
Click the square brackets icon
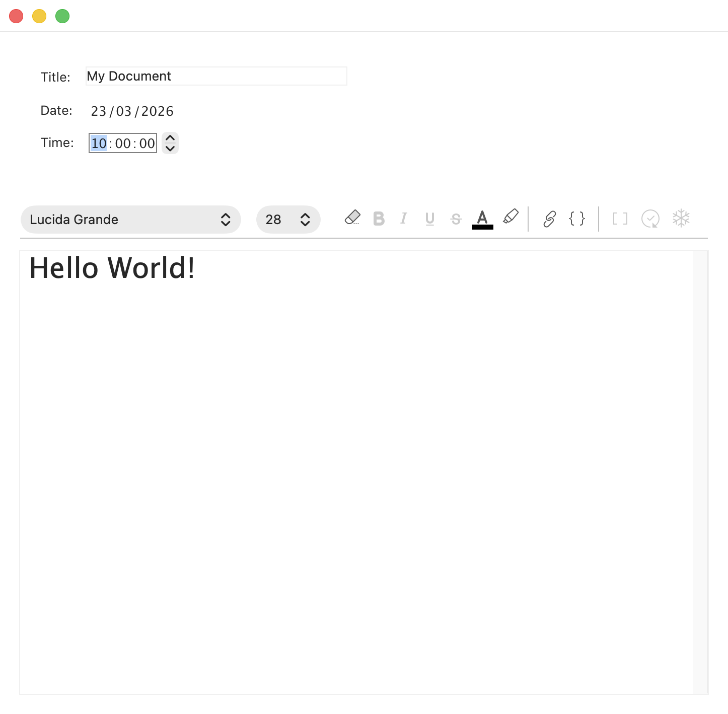coord(619,219)
